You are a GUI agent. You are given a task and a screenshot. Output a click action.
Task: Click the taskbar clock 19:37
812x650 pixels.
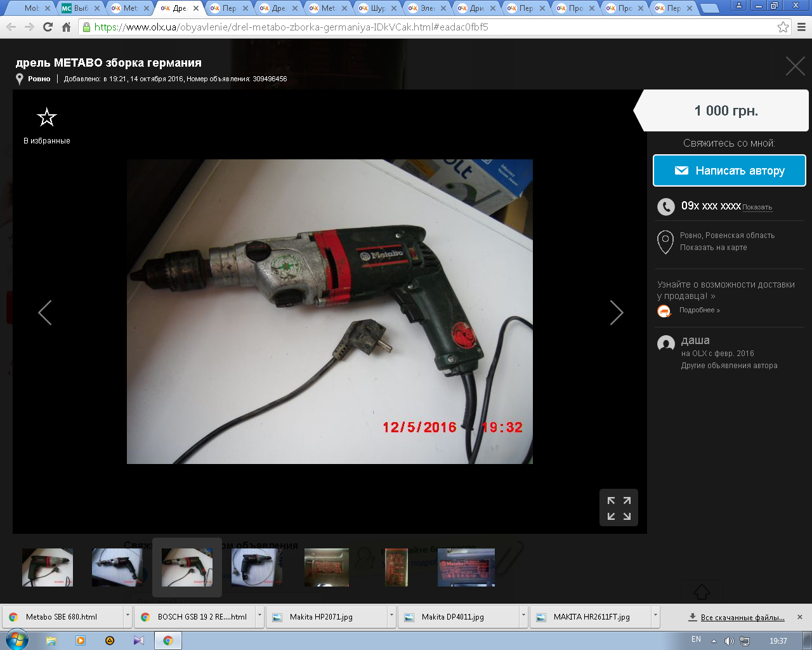tap(778, 641)
